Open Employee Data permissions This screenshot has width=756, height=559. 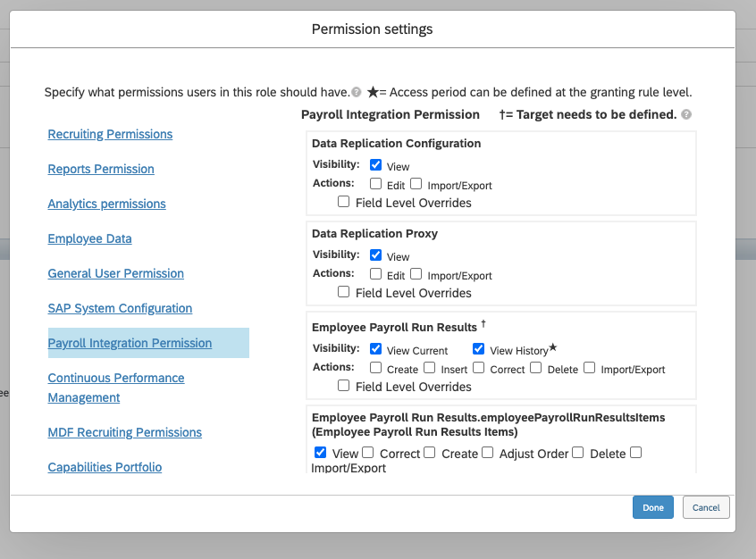click(x=89, y=238)
